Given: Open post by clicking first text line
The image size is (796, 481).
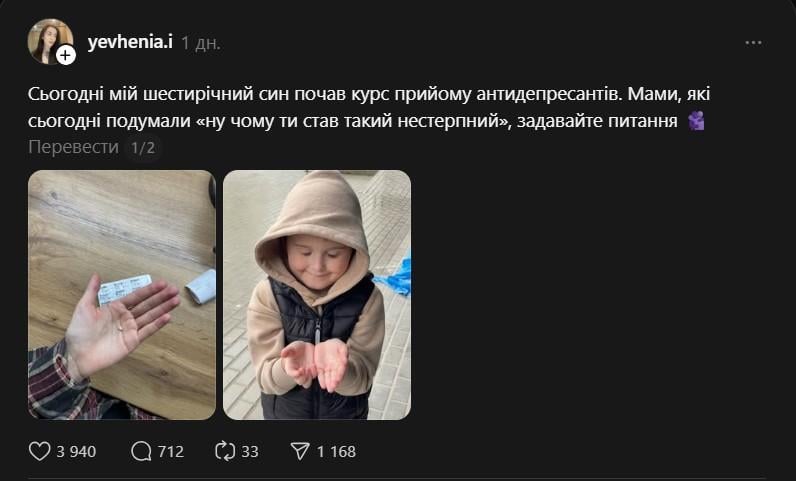Looking at the screenshot, I should click(x=369, y=94).
